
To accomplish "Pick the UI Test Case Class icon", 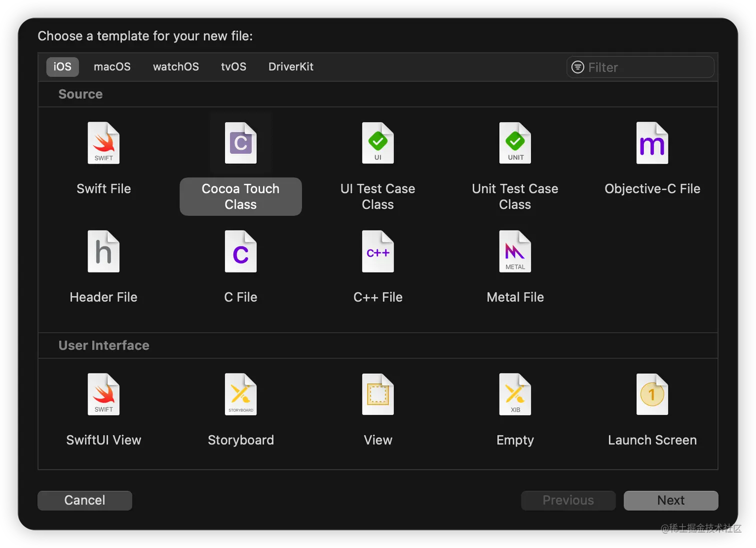I will 377,143.
